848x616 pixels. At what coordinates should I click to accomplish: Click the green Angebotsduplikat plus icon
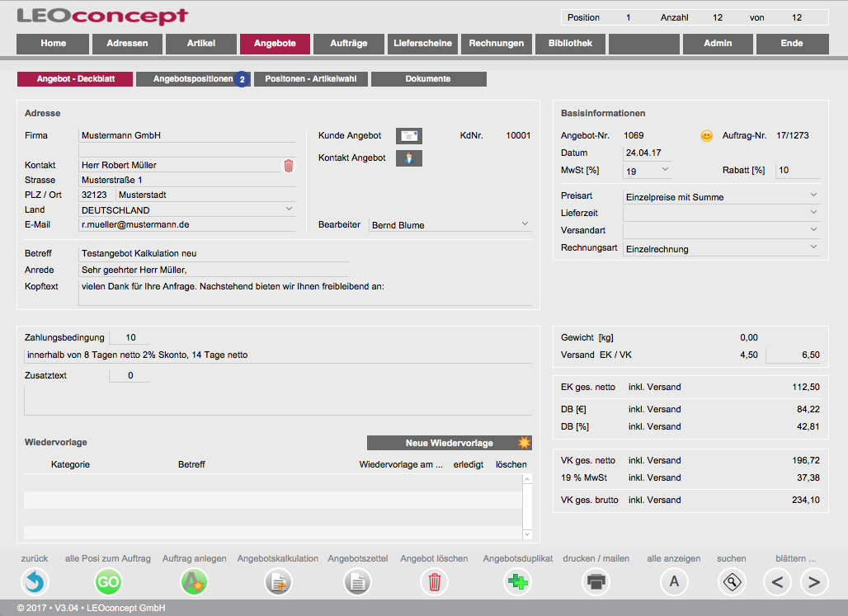coord(518,582)
